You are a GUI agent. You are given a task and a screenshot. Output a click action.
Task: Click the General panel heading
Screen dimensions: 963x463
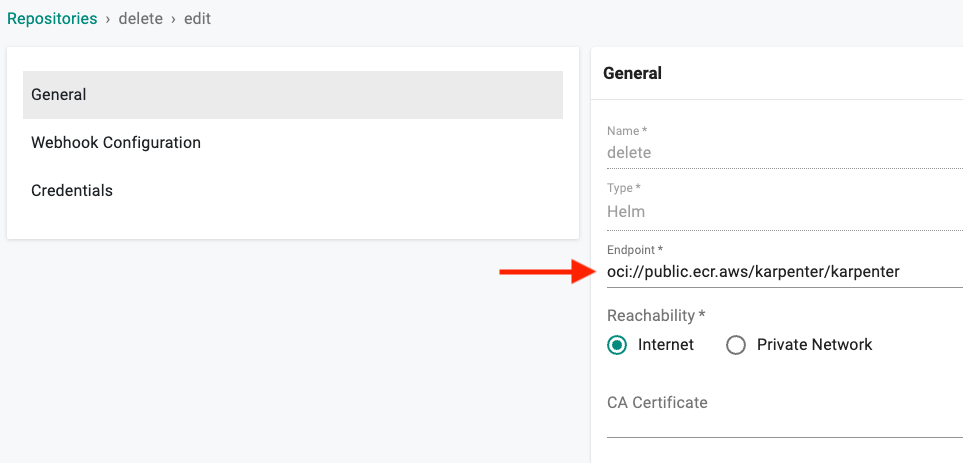(633, 74)
